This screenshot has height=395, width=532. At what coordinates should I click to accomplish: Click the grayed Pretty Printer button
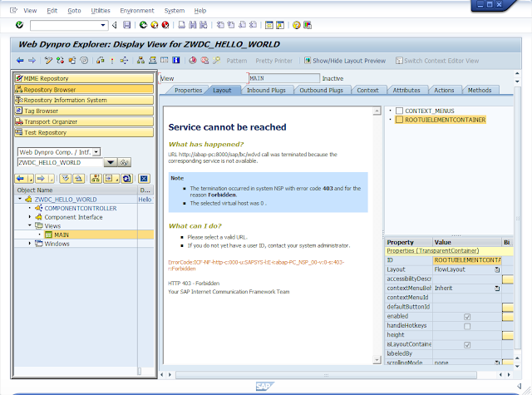pyautogui.click(x=273, y=61)
